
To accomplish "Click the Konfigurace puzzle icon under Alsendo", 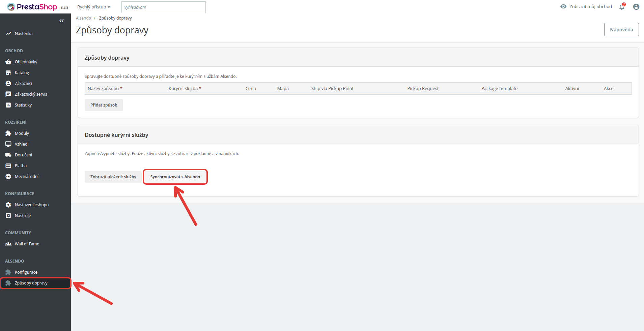I will 8,272.
